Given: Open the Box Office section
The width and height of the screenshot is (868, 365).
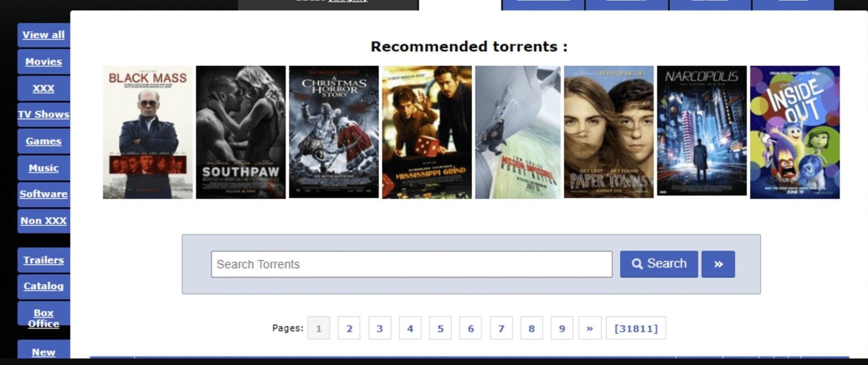Looking at the screenshot, I should [44, 318].
